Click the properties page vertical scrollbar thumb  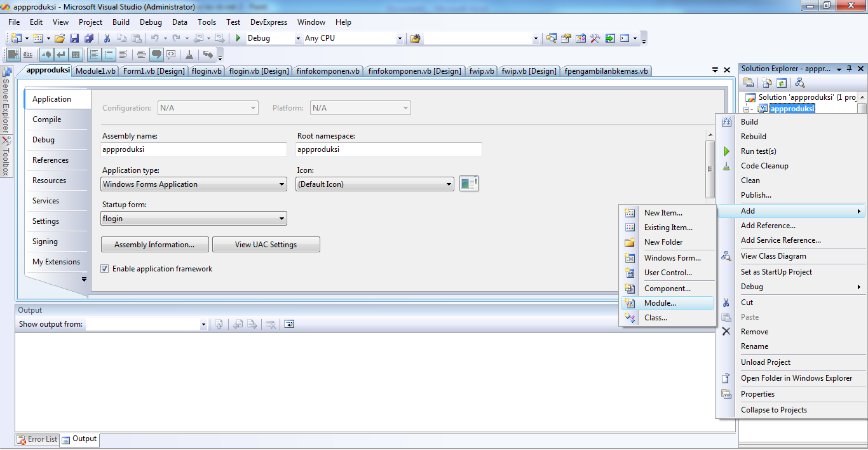tap(710, 169)
